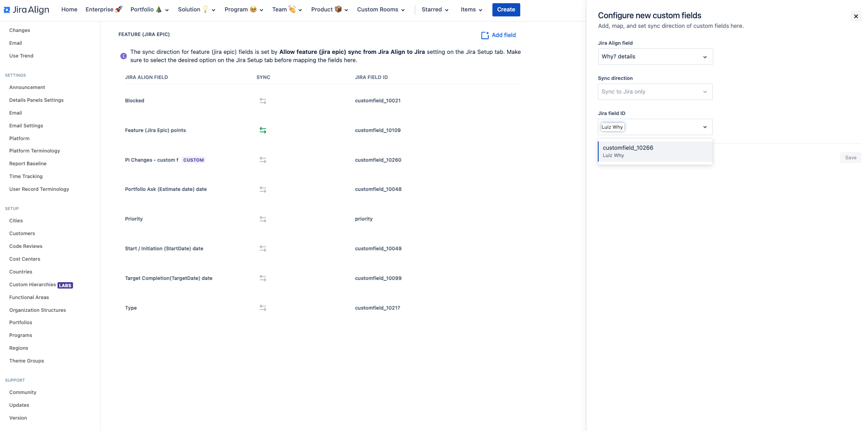Open the Jira Align field dropdown
This screenshot has width=868, height=431.
pyautogui.click(x=655, y=57)
